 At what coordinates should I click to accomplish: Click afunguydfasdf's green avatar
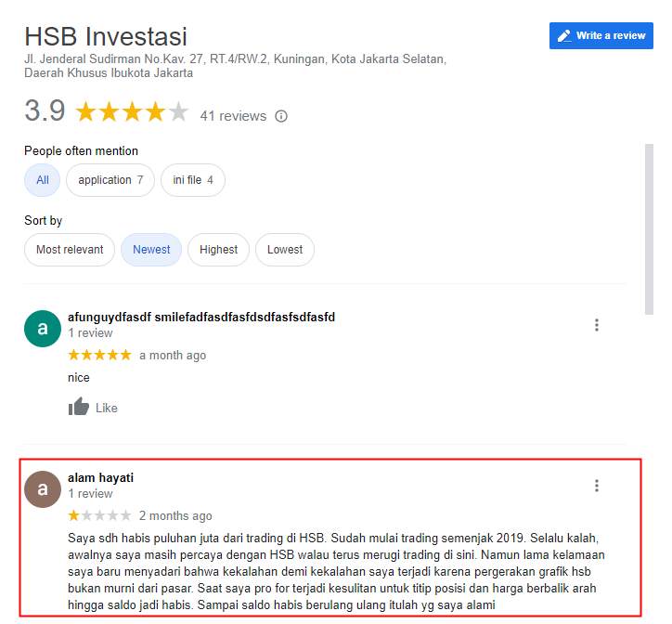43,329
